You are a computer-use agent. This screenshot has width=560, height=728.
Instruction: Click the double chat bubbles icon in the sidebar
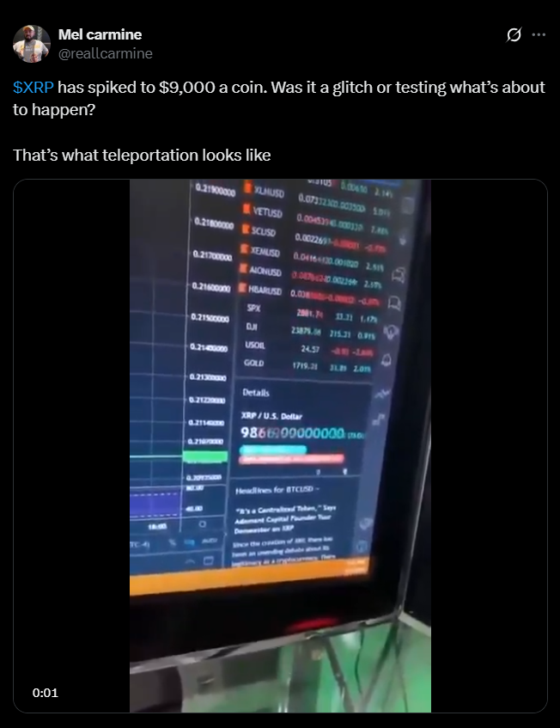(x=398, y=275)
